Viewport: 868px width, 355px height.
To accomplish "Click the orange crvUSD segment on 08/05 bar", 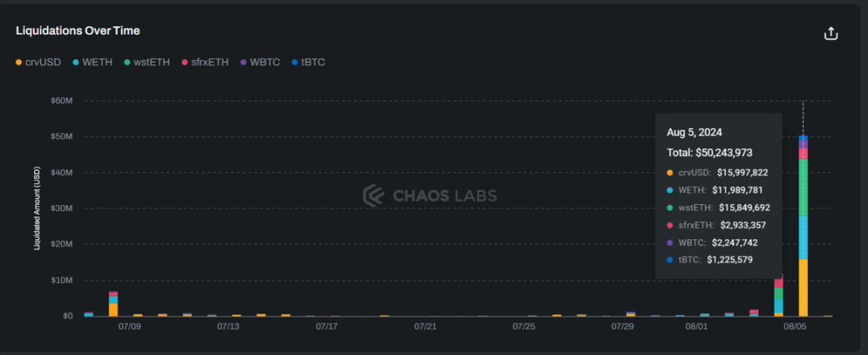I will tap(803, 287).
